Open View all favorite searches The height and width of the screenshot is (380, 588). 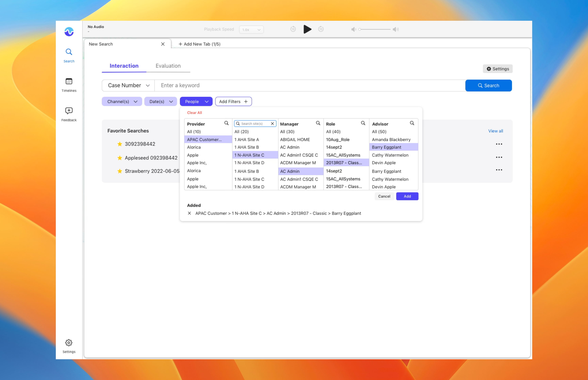click(495, 131)
